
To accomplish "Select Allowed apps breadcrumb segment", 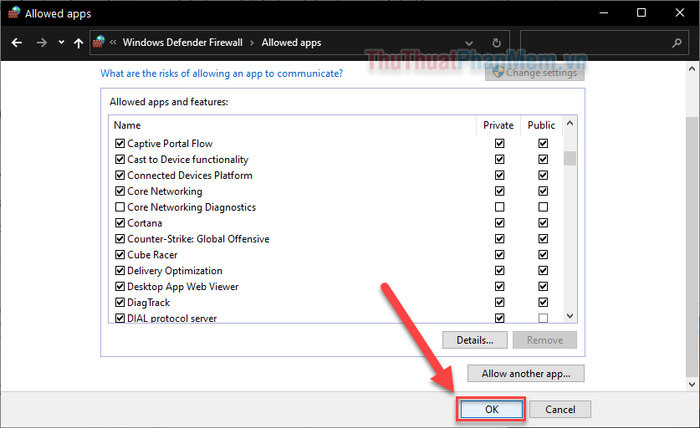I will tap(291, 42).
